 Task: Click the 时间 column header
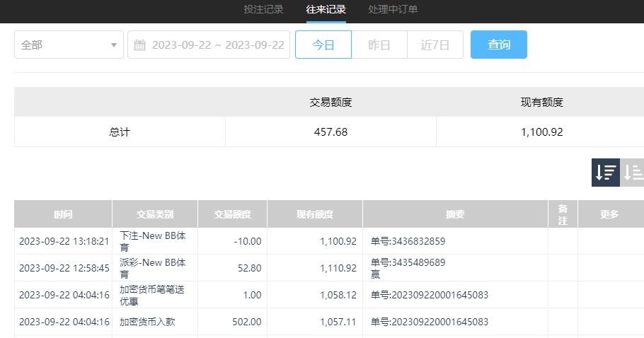[63, 214]
